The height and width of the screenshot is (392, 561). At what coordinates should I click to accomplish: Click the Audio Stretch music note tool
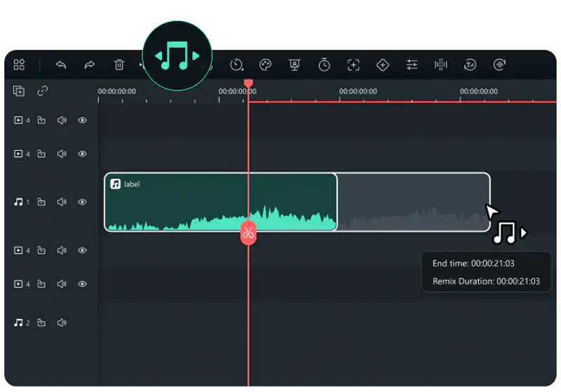pyautogui.click(x=177, y=56)
